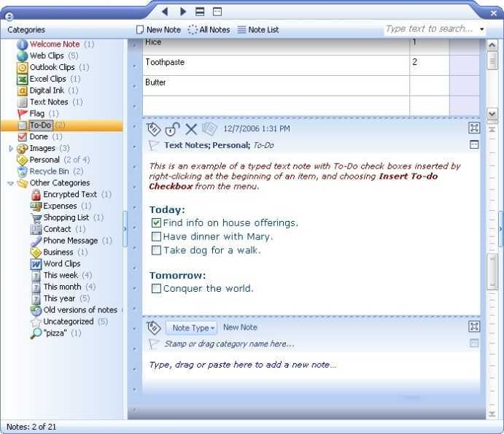Select Web Clips globe icon
504x434 pixels.
click(22, 56)
